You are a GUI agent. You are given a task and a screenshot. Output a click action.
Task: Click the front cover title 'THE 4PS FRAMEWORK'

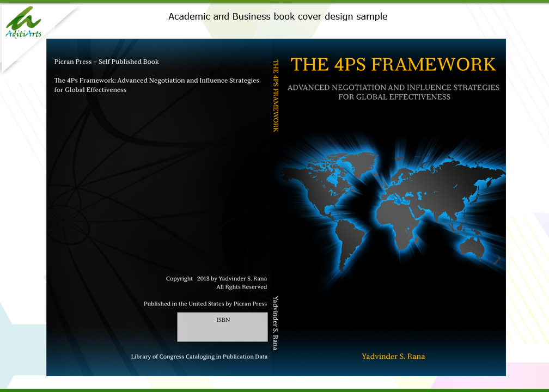[393, 64]
